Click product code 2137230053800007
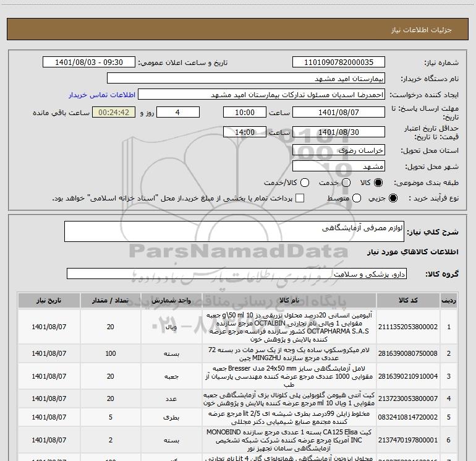Screen dimensions: 476x461 [408, 399]
